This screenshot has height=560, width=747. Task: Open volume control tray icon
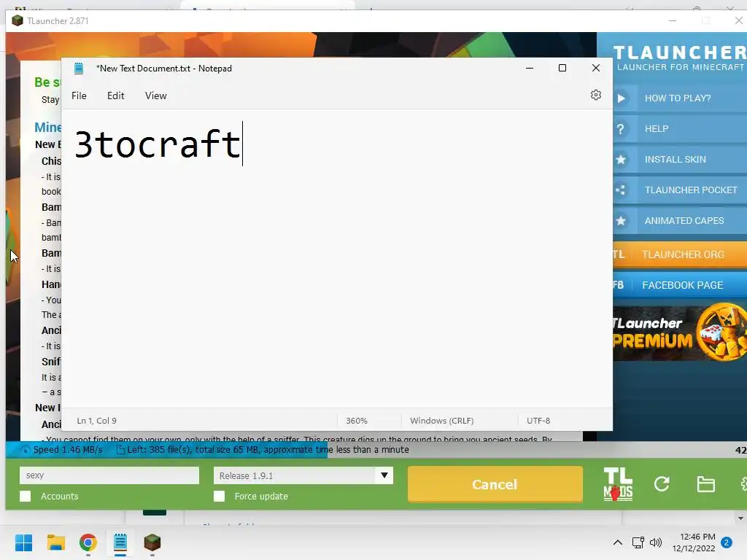point(656,542)
